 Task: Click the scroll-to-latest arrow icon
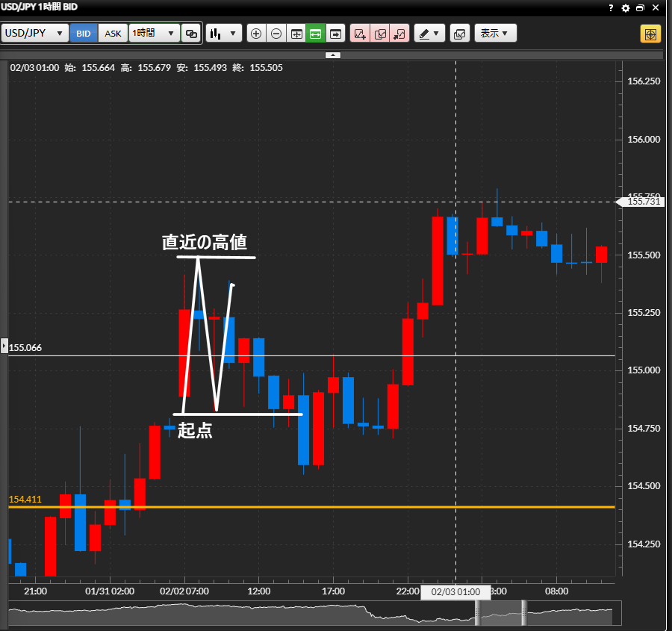pos(335,34)
